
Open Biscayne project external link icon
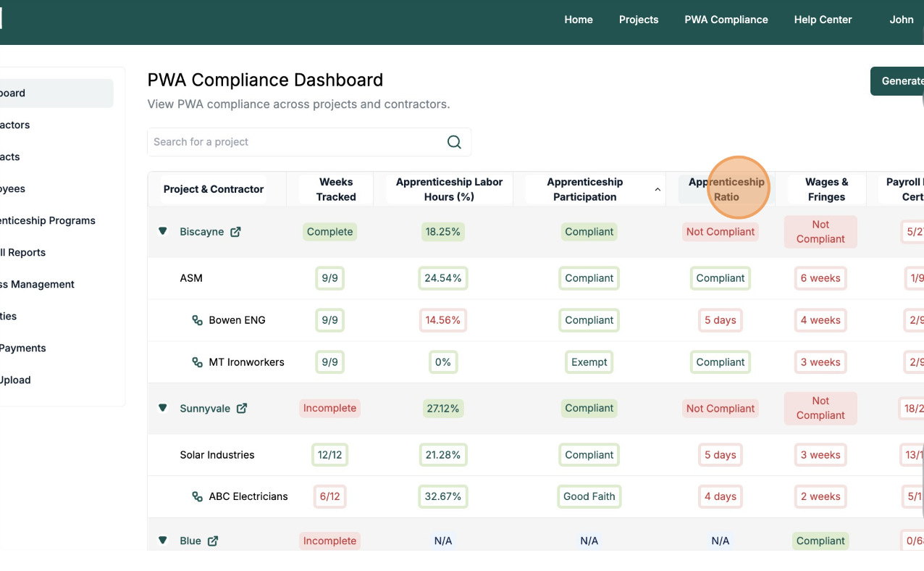click(235, 232)
